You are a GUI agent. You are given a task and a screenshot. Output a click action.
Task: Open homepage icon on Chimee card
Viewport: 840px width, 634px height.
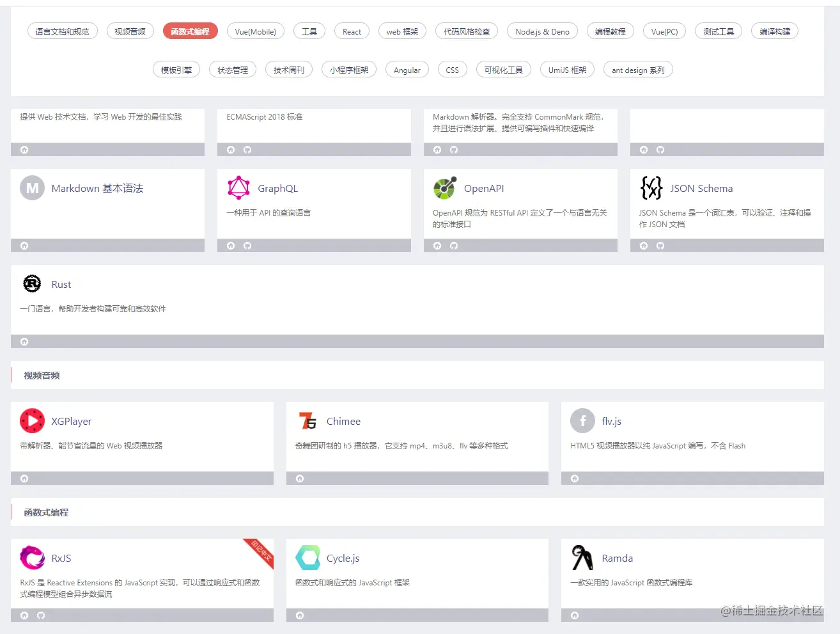click(300, 479)
